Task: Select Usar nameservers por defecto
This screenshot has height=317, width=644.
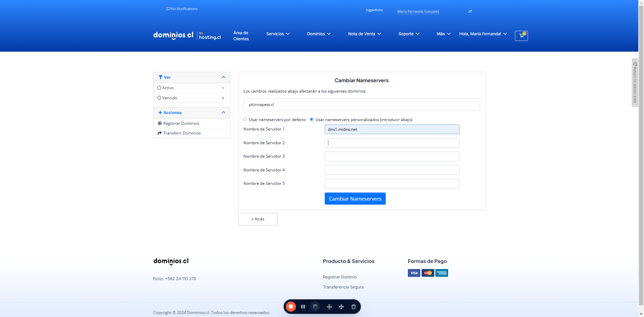Action: [x=245, y=119]
